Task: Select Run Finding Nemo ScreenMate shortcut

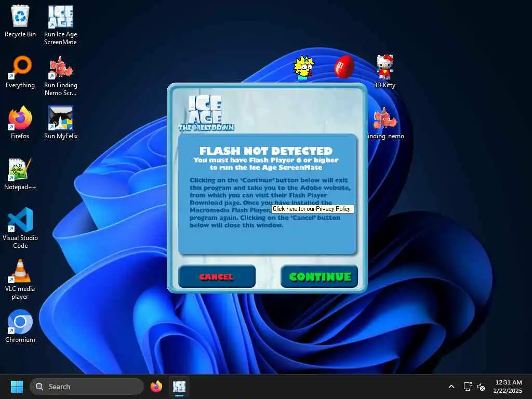Action: click(x=61, y=76)
